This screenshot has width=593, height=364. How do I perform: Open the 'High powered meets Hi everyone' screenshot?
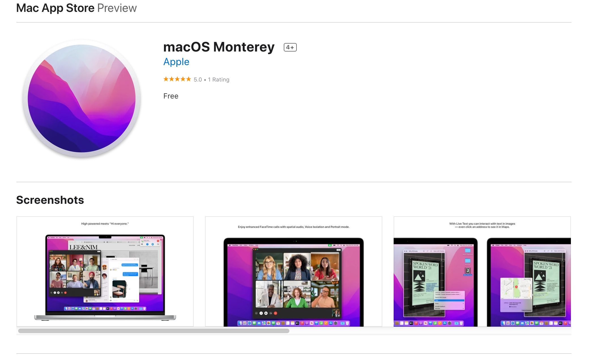pos(105,271)
